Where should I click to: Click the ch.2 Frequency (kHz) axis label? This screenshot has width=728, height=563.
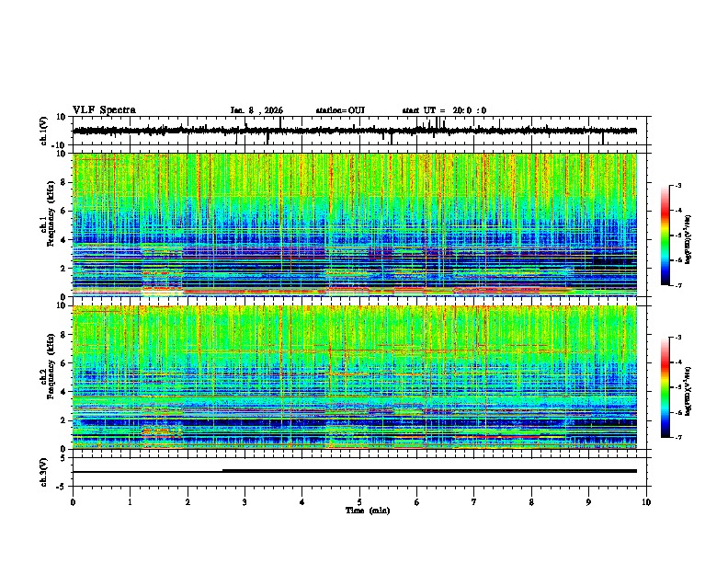point(48,365)
